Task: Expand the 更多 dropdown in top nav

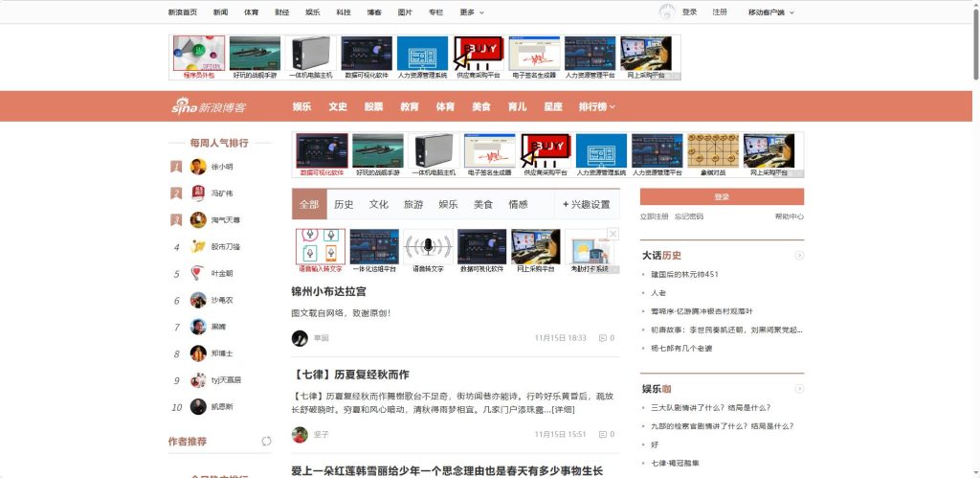Action: click(472, 11)
